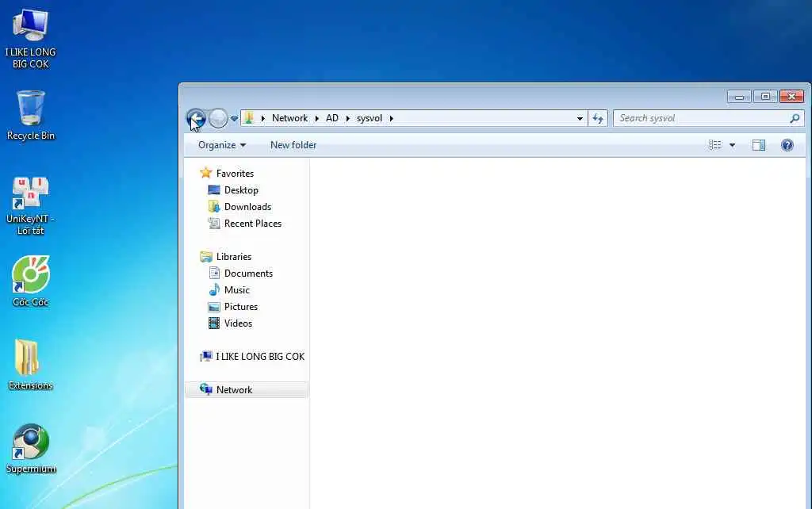812x509 pixels.
Task: Click the Videos filmstrip icon in sidebar
Action: 214,323
